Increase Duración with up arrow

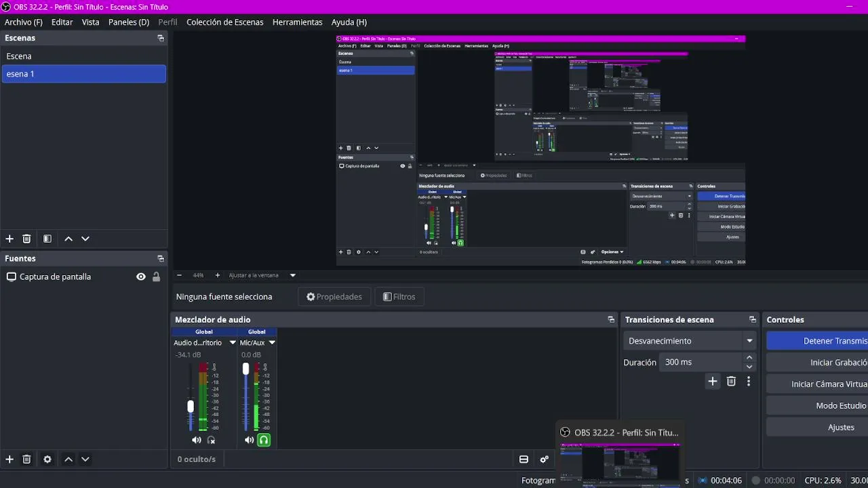(749, 357)
